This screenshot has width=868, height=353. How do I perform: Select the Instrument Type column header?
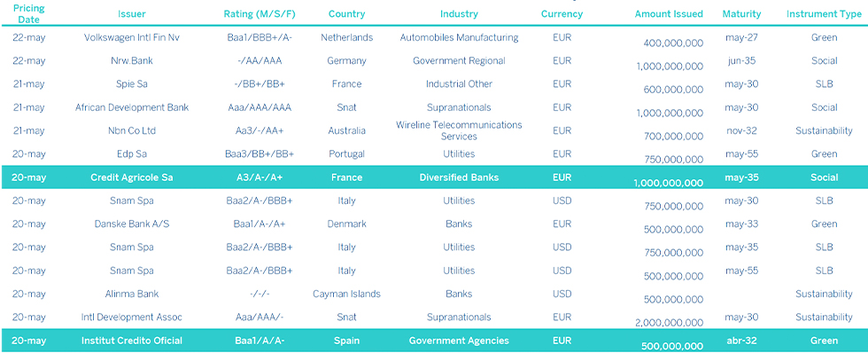824,14
